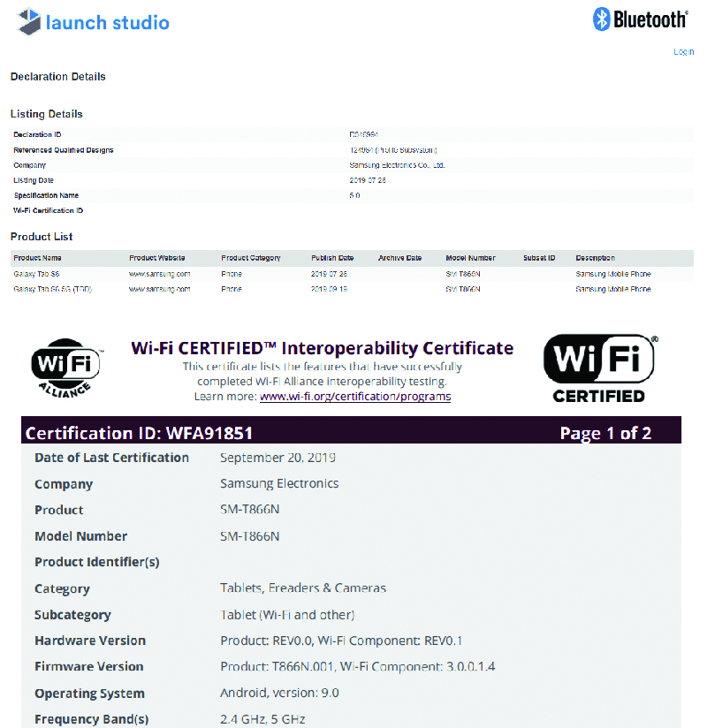Click the Page 1 of 2 indicator

tap(605, 433)
